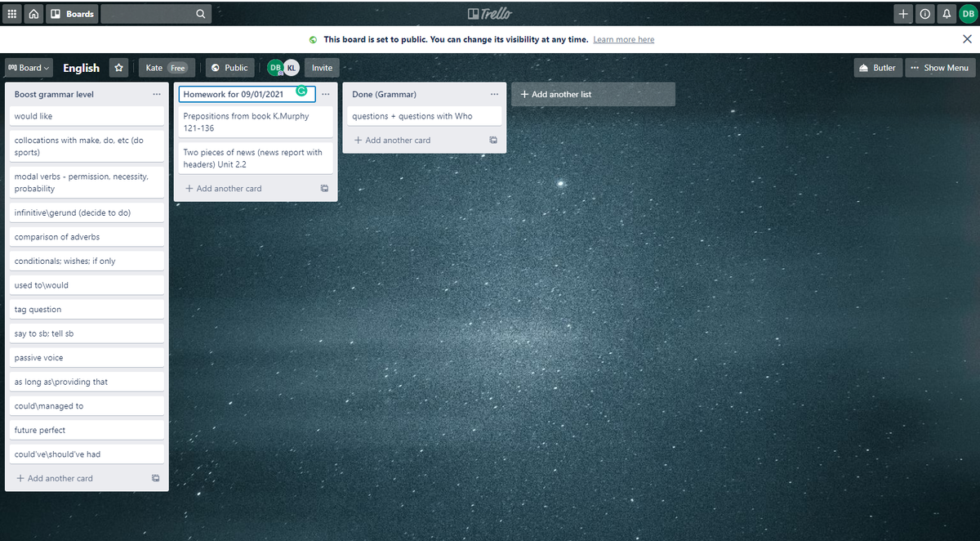Screen dimensions: 980x541
Task: Click the search input field
Action: click(x=155, y=13)
